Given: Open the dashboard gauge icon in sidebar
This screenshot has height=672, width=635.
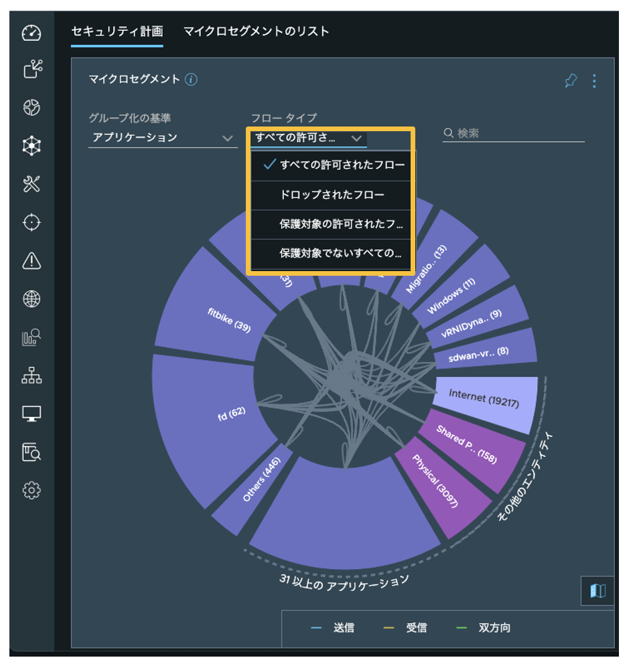Looking at the screenshot, I should pos(31,32).
